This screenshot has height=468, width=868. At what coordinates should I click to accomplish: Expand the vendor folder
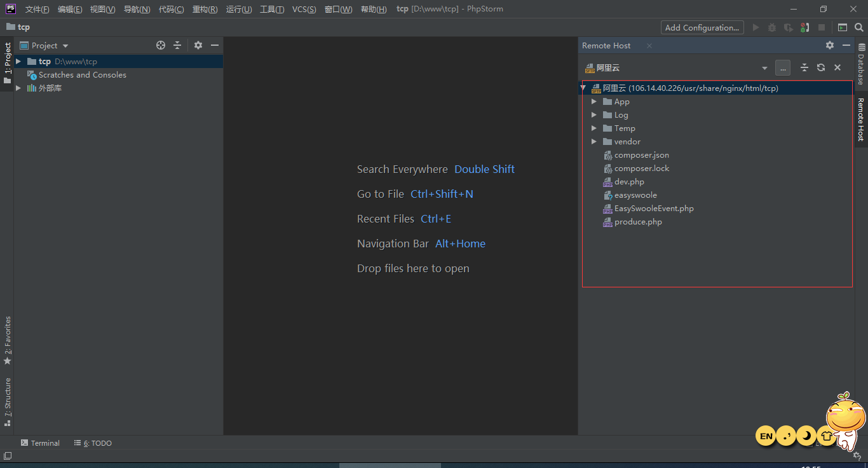(x=594, y=141)
